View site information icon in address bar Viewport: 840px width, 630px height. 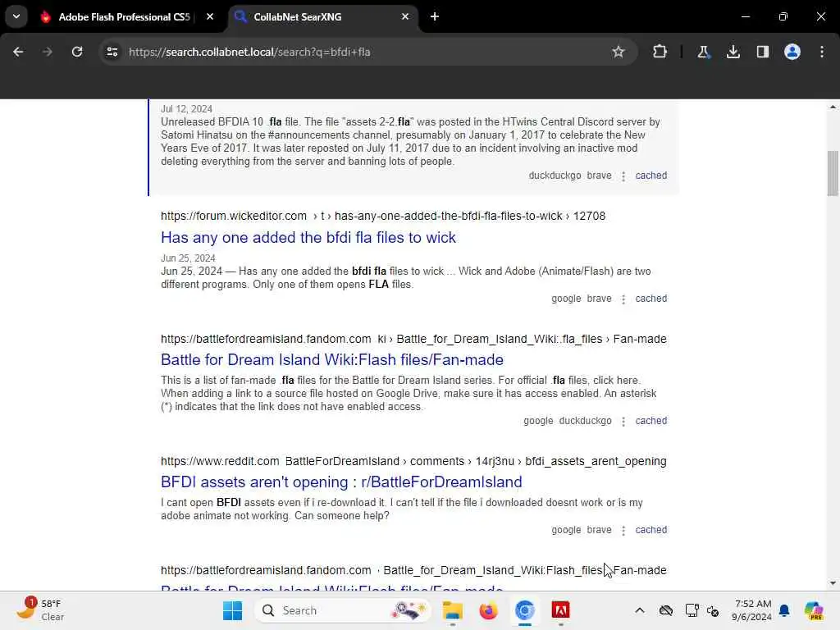coord(112,52)
